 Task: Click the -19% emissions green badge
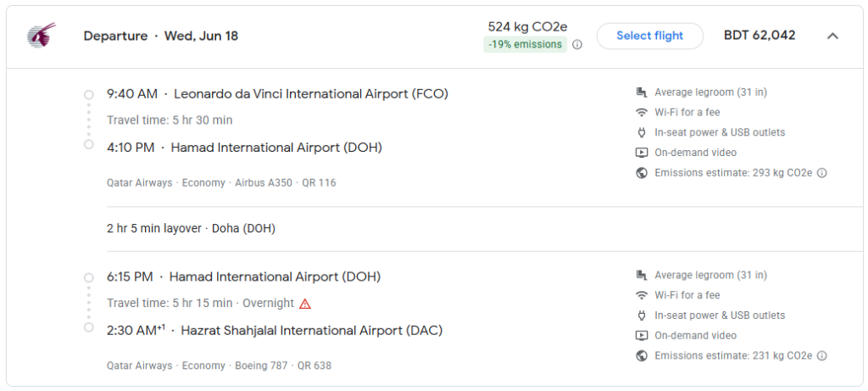pyautogui.click(x=526, y=44)
